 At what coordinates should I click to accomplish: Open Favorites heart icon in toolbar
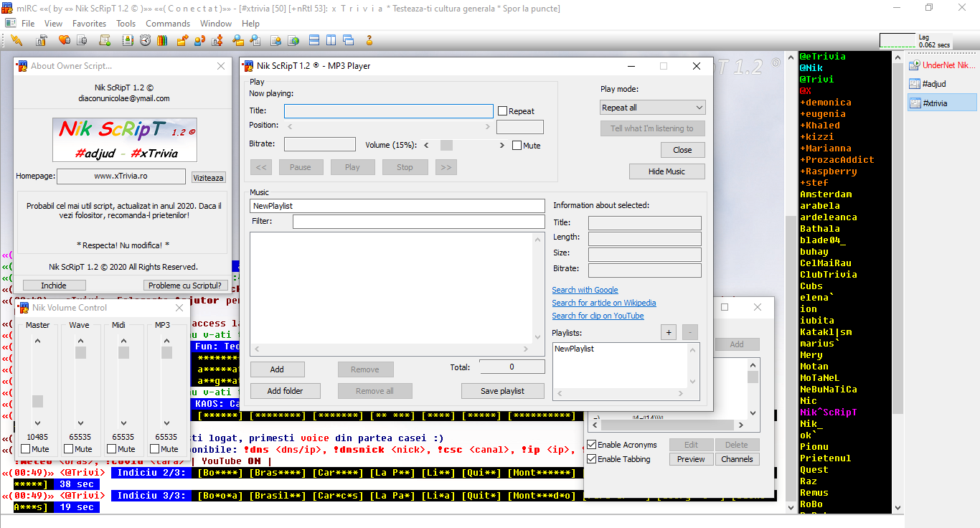65,40
